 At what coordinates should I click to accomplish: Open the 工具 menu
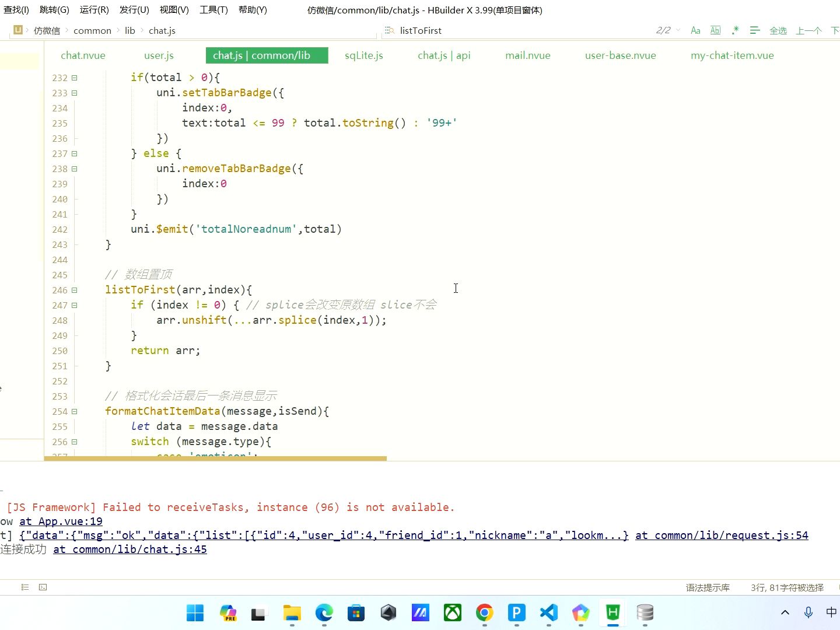click(213, 10)
